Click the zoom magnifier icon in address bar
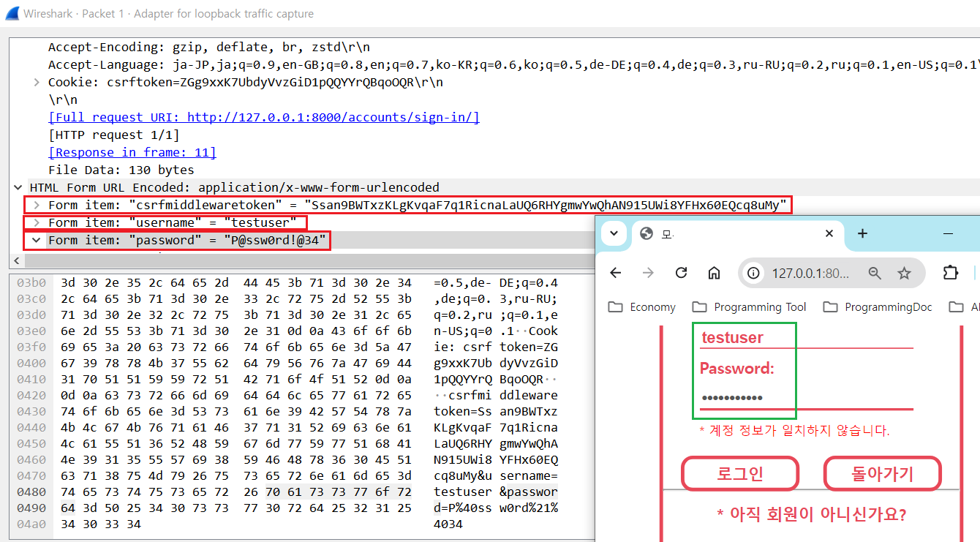The width and height of the screenshot is (980, 542). pos(875,274)
